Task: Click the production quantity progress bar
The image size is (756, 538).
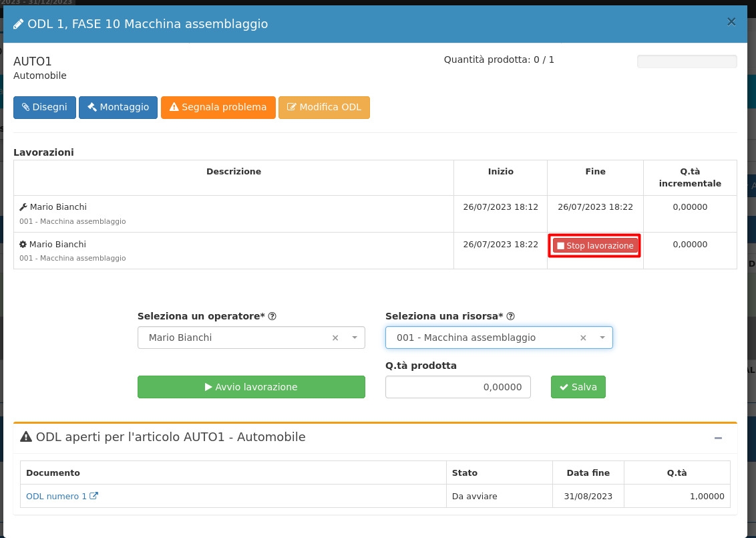Action: 687,61
